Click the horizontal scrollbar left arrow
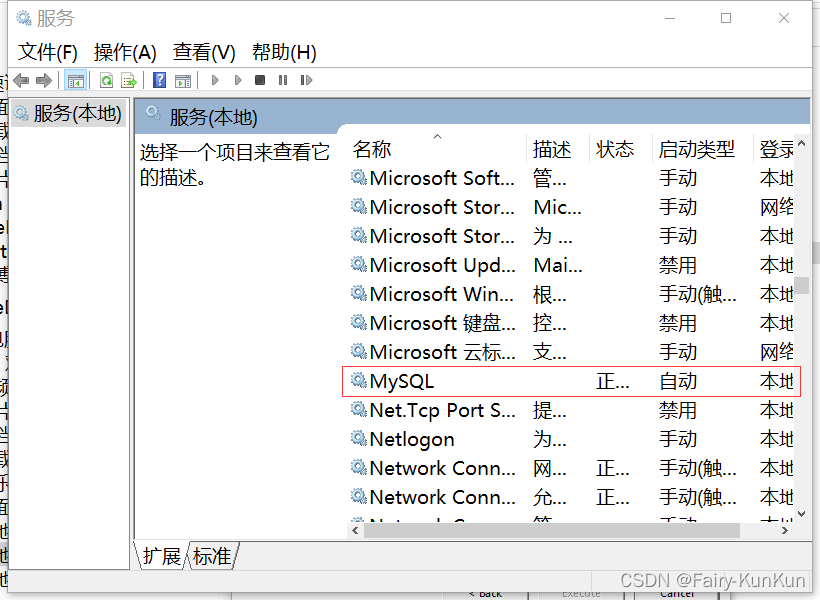This screenshot has height=600, width=820. pos(356,530)
